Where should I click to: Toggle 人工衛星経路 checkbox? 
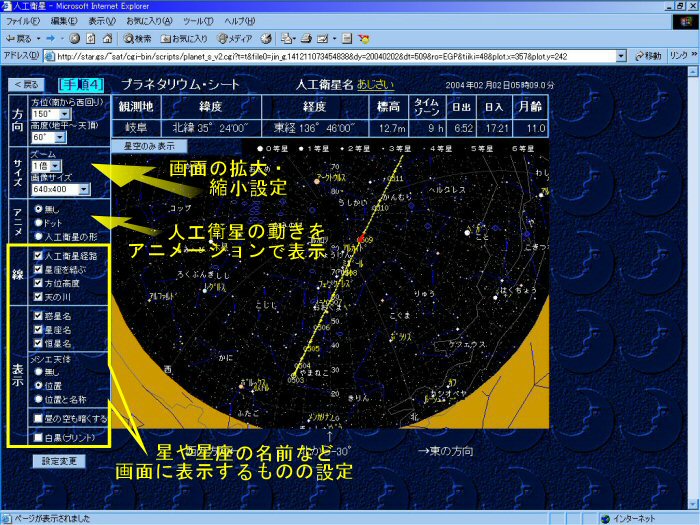coord(38,256)
